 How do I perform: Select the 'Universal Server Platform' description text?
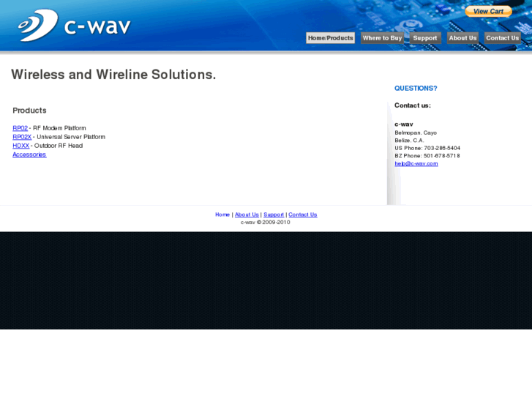[x=71, y=137]
